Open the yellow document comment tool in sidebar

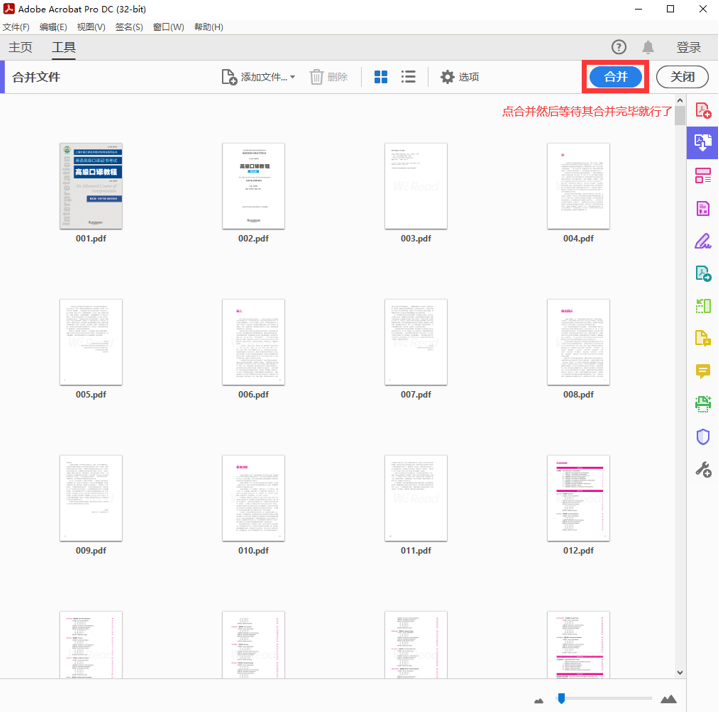702,338
